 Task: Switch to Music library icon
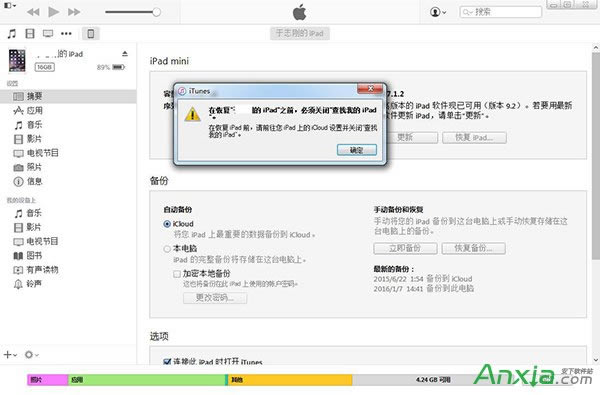point(12,34)
